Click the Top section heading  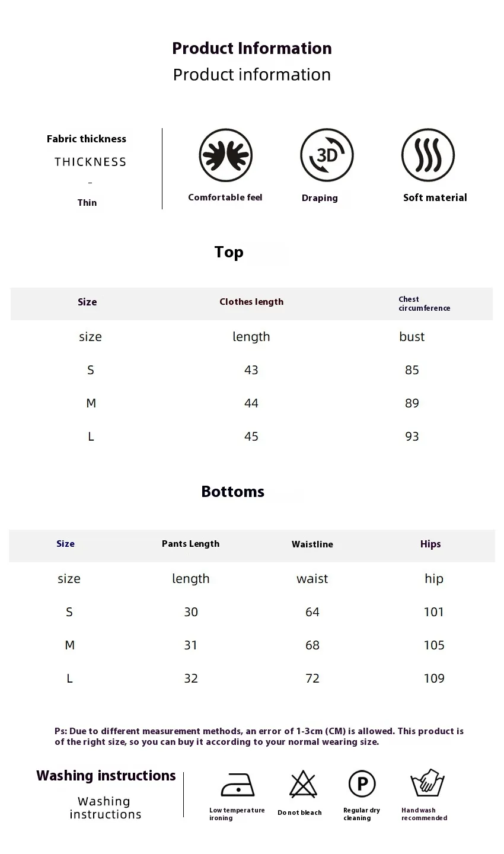(x=229, y=252)
